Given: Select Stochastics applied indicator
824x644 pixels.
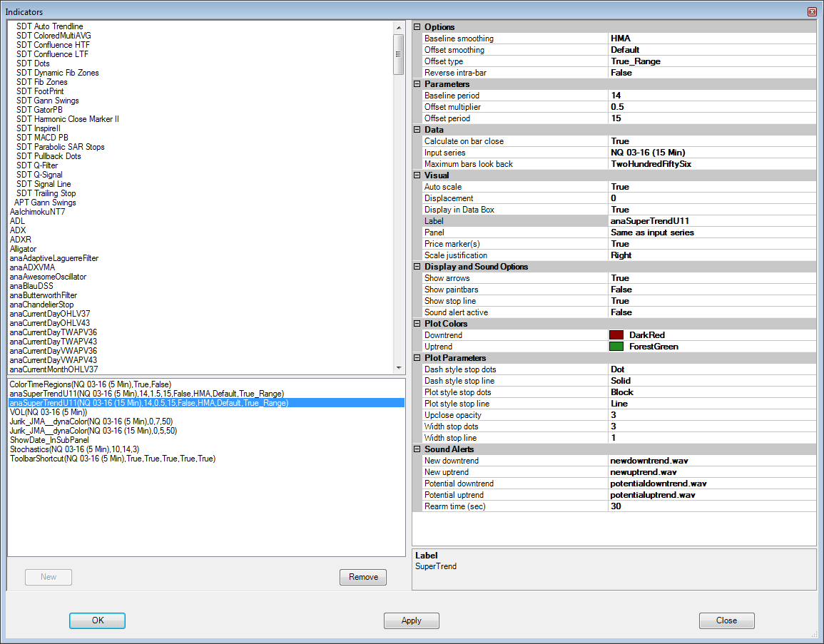Looking at the screenshot, I should (x=75, y=449).
